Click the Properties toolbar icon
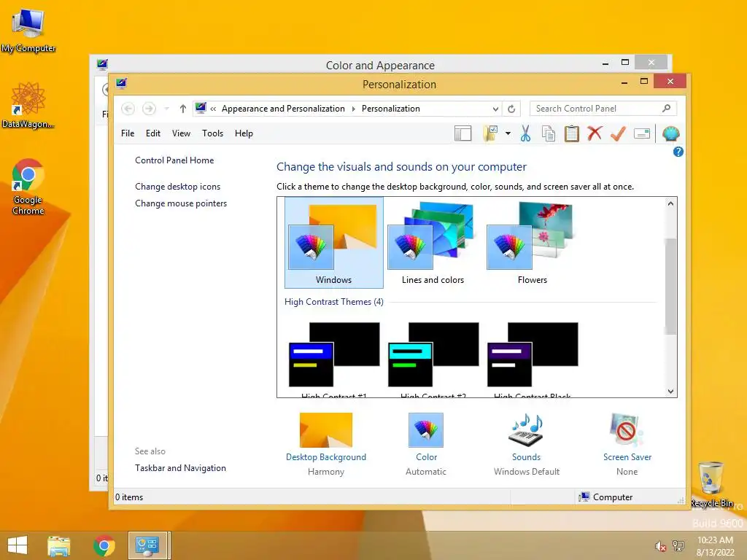This screenshot has width=747, height=560. [x=642, y=134]
